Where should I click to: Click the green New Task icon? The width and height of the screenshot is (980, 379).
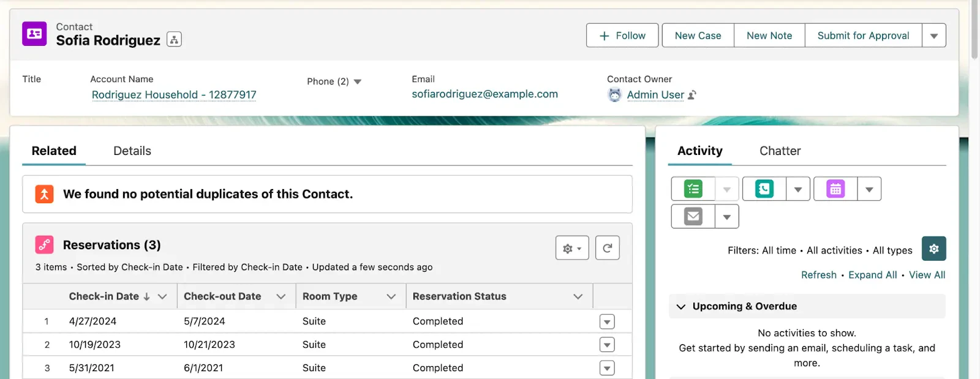pyautogui.click(x=693, y=189)
